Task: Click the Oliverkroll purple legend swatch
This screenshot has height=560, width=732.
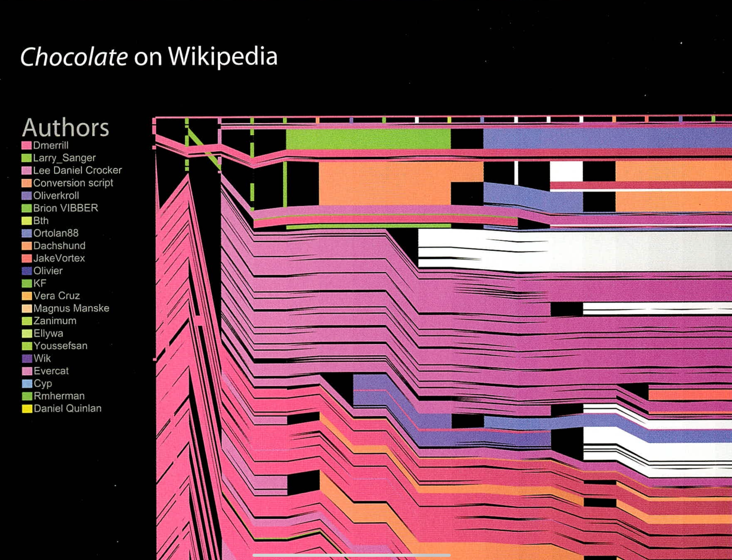Action: (27, 196)
